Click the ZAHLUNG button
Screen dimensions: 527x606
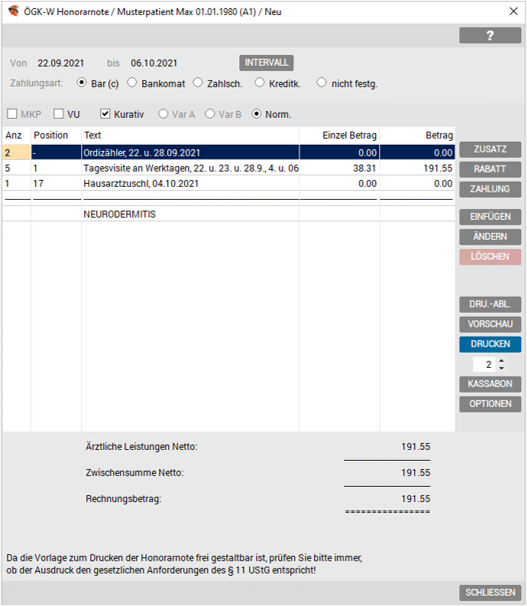click(490, 189)
